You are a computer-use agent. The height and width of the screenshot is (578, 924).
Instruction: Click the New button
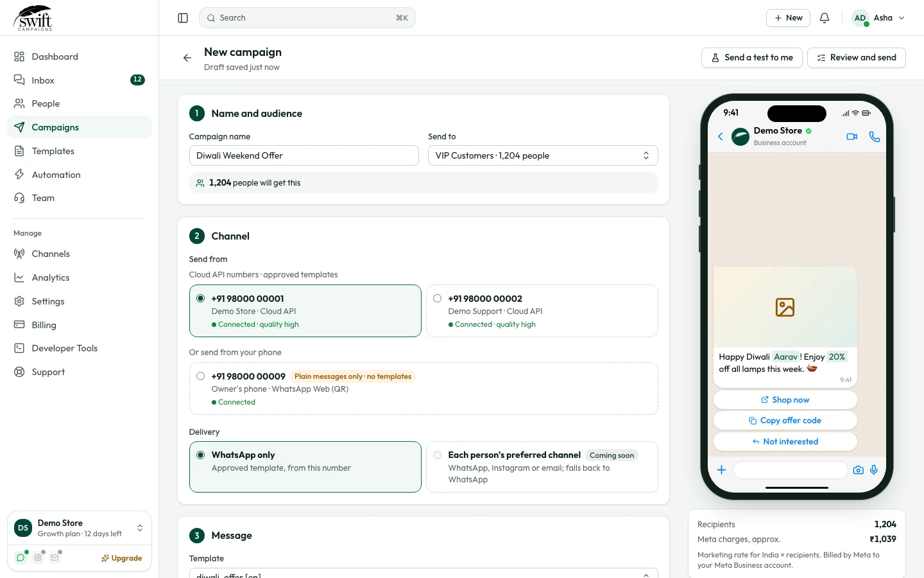pos(788,18)
